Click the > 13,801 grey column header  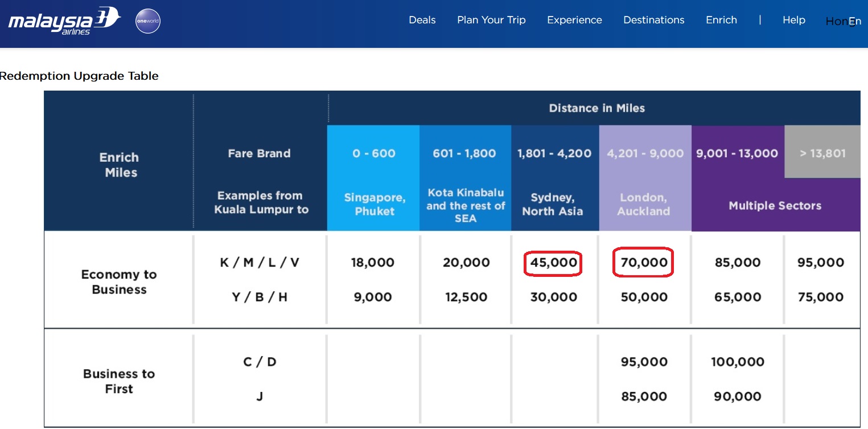[x=822, y=153]
